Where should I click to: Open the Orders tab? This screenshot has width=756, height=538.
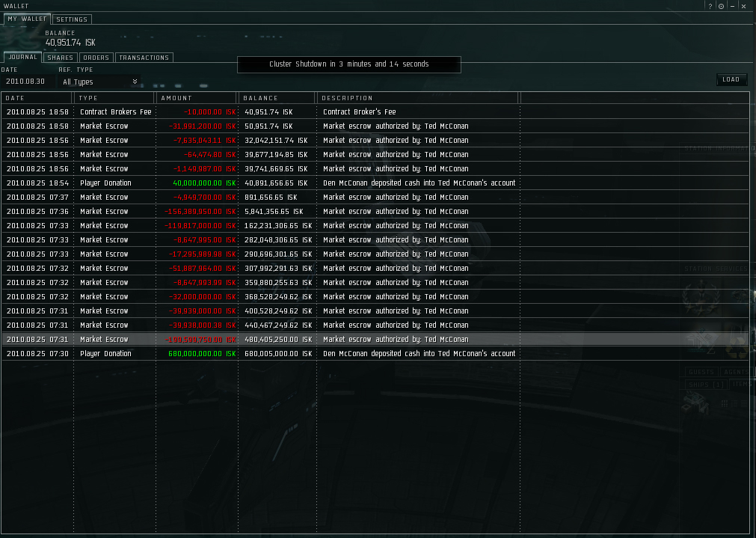coord(96,58)
